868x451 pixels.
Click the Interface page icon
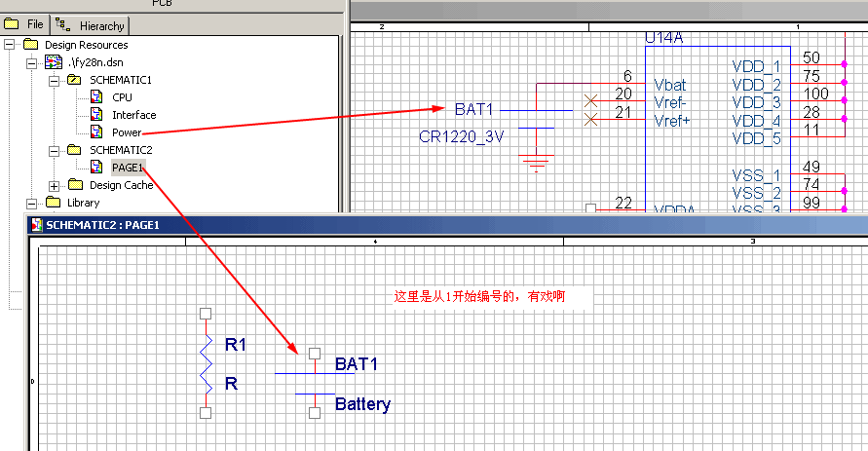click(x=96, y=115)
